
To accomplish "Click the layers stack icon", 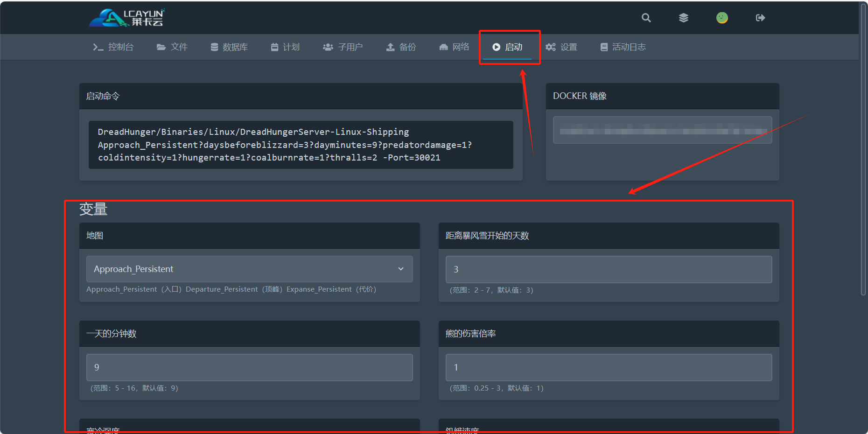I will click(x=684, y=18).
